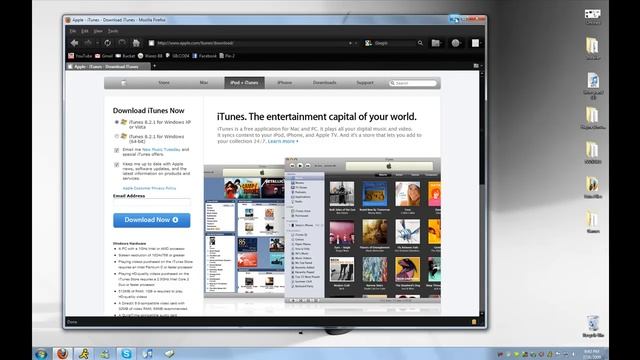This screenshot has width=640, height=360.
Task: Open the Google search engine selector icon
Action: (368, 43)
